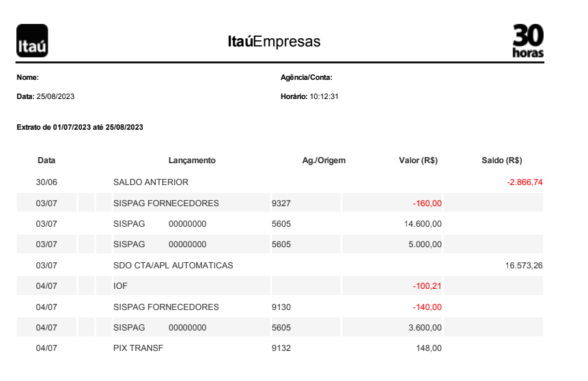Click the 14.600,00 SISPAG value
588x381 pixels.
tap(423, 224)
